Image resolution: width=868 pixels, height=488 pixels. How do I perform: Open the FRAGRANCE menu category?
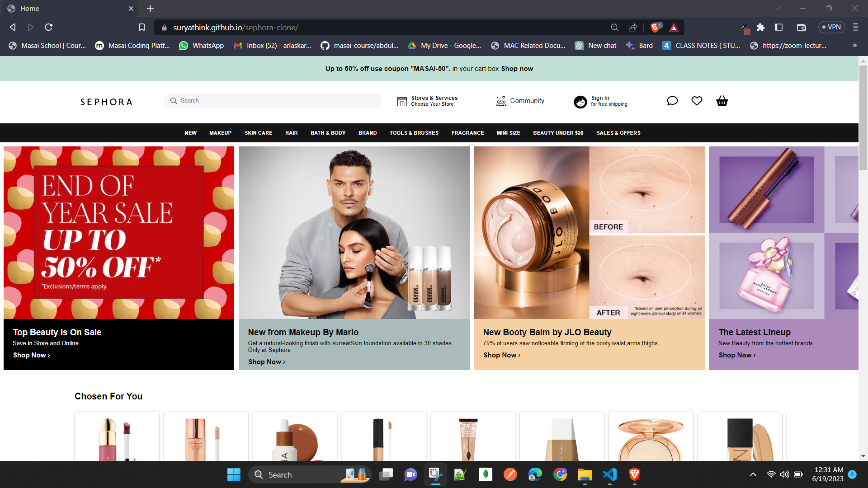pos(467,133)
